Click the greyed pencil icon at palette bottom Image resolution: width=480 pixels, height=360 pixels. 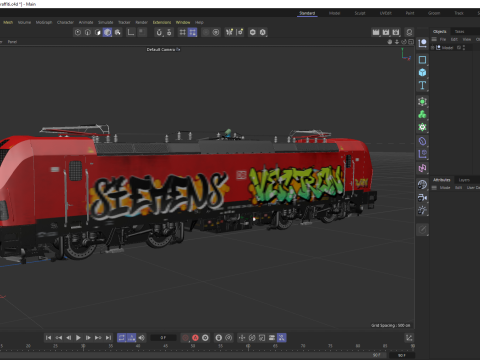pyautogui.click(x=422, y=229)
